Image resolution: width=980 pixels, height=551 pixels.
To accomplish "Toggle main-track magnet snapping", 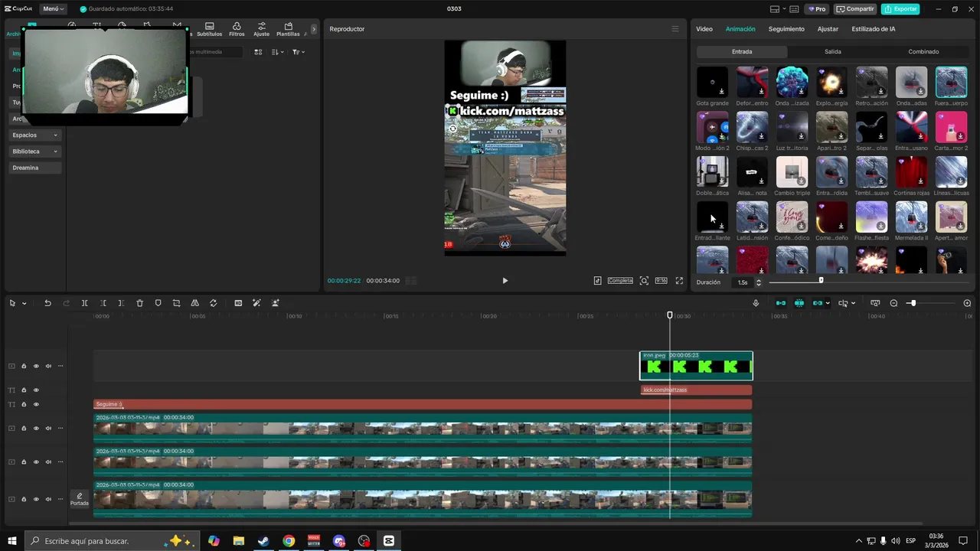I will (781, 303).
